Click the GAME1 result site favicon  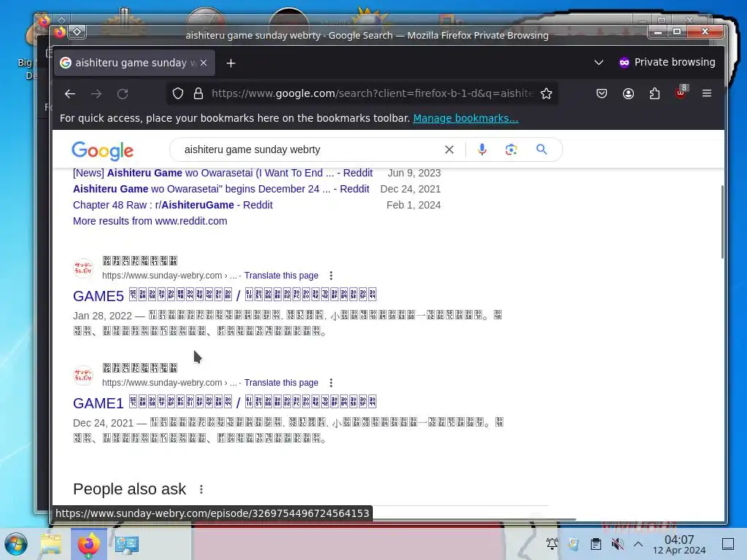point(83,376)
